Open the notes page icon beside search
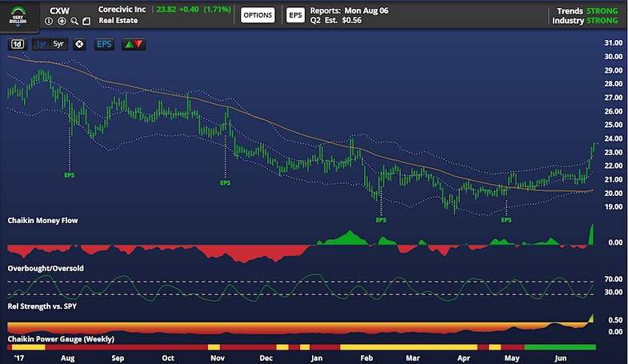This screenshot has height=364, width=628. pyautogui.click(x=86, y=22)
